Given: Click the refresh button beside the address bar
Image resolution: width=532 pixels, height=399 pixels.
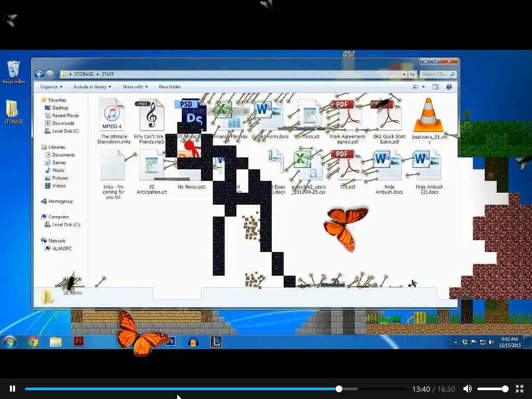Looking at the screenshot, I should click(412, 74).
